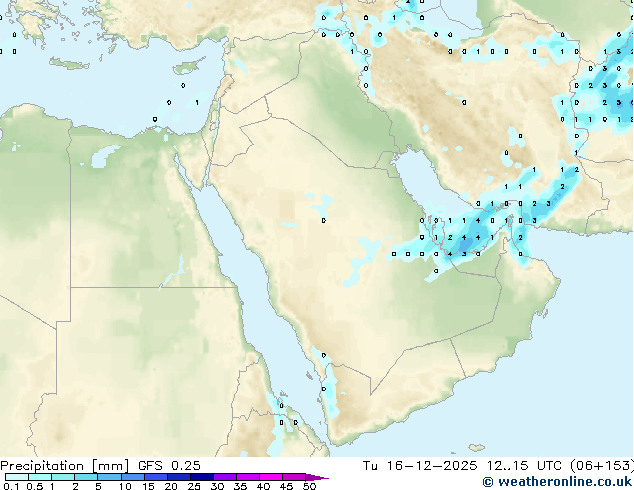Click the 20–25 mm legend color box
Screen dimensions: 634x490
coord(178,477)
